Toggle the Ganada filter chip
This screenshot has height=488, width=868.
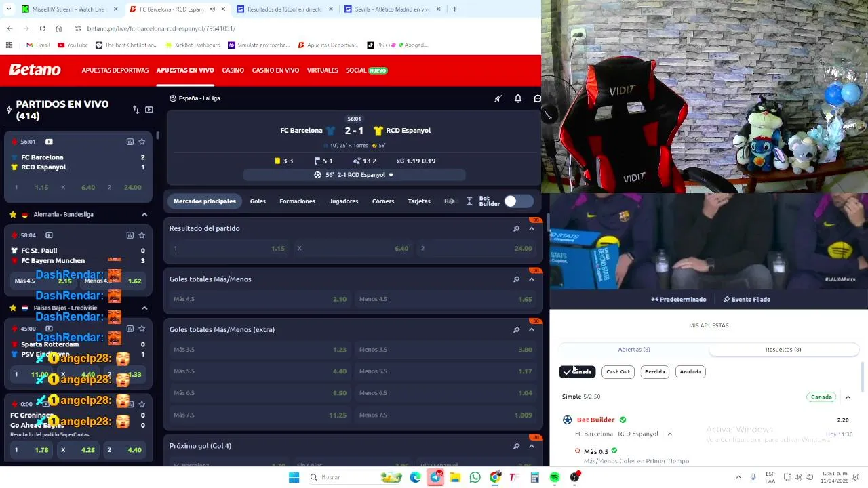click(x=577, y=371)
